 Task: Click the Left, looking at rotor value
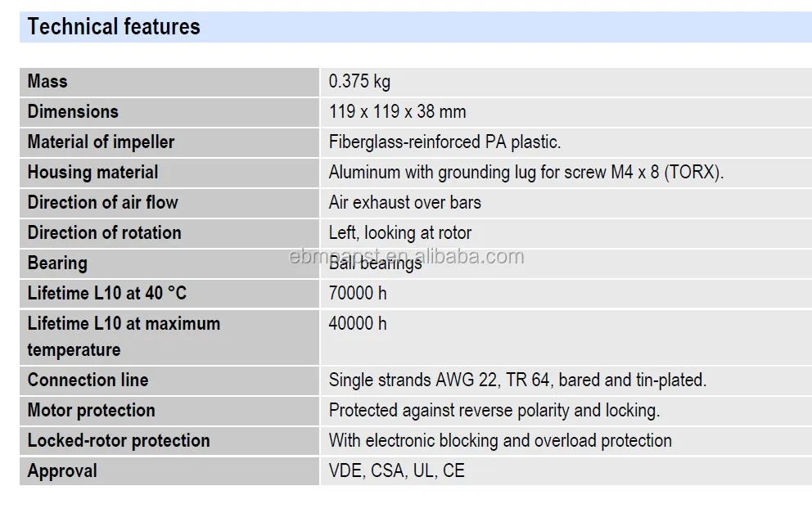399,233
